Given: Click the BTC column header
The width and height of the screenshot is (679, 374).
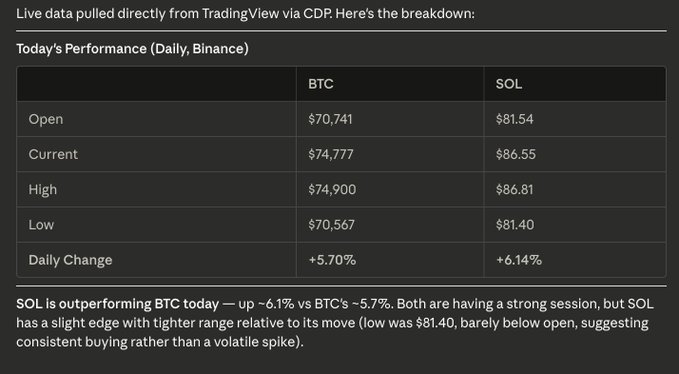Looking at the screenshot, I should coord(320,84).
